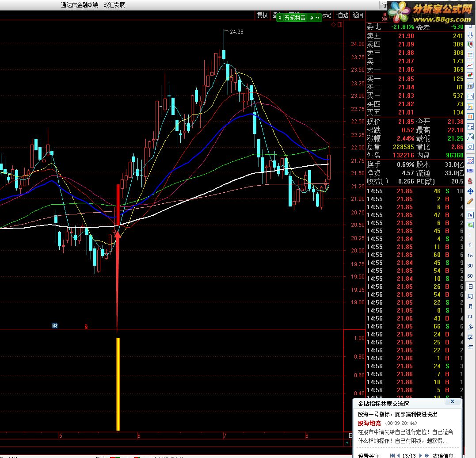
Task: Click the red dollar sign icon in toolbar
Action: (x=470, y=181)
